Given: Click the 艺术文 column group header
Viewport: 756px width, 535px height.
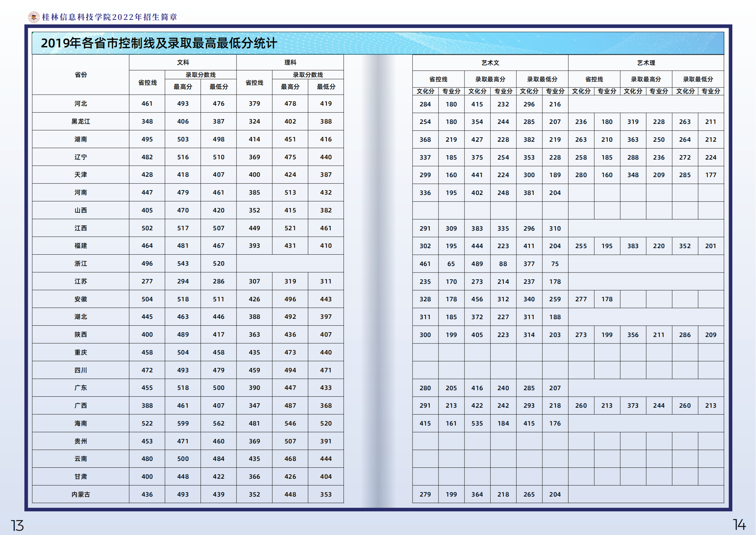Looking at the screenshot, I should click(x=490, y=63).
